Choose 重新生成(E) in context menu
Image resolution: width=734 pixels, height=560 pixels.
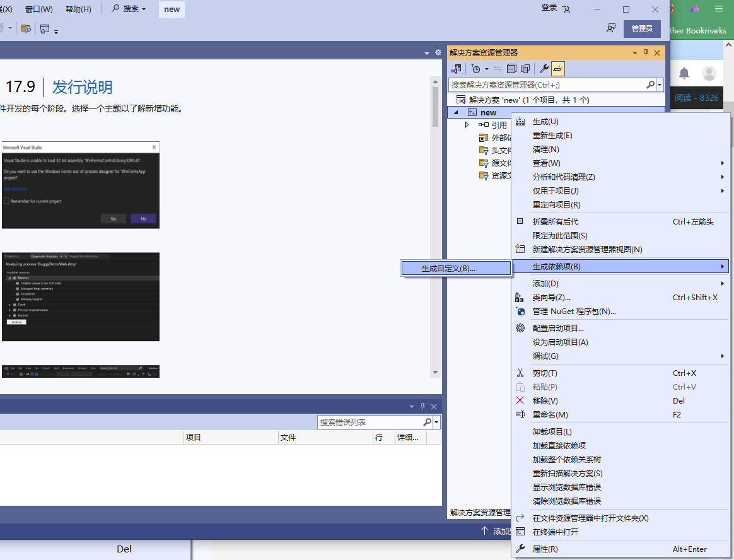coord(620,136)
